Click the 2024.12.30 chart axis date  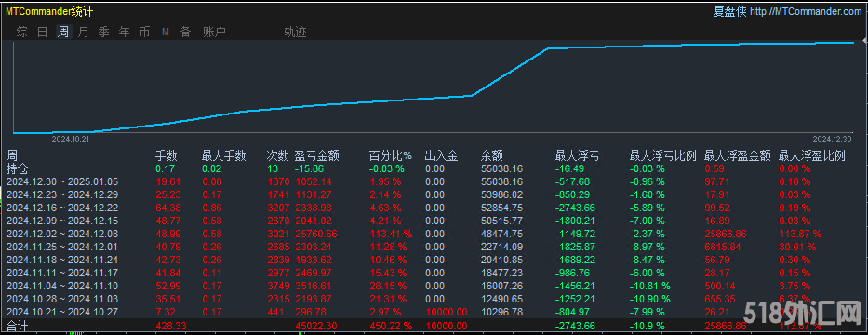(832, 140)
